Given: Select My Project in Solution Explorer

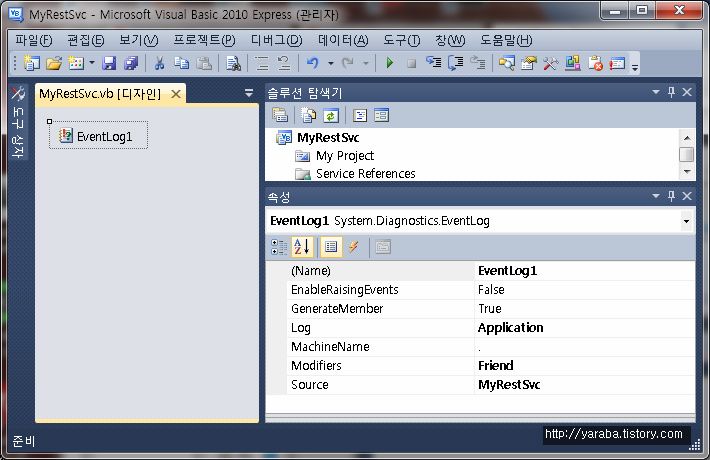Looking at the screenshot, I should coord(345,156).
